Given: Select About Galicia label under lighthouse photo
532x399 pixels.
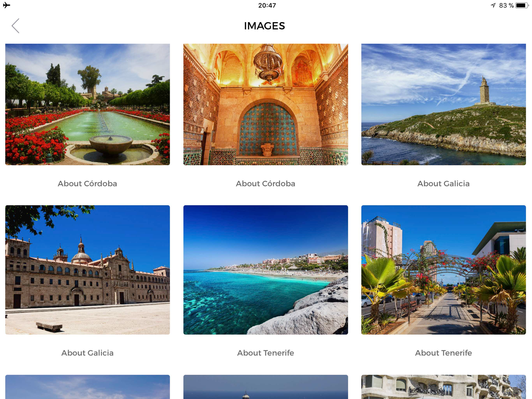Looking at the screenshot, I should [x=443, y=184].
